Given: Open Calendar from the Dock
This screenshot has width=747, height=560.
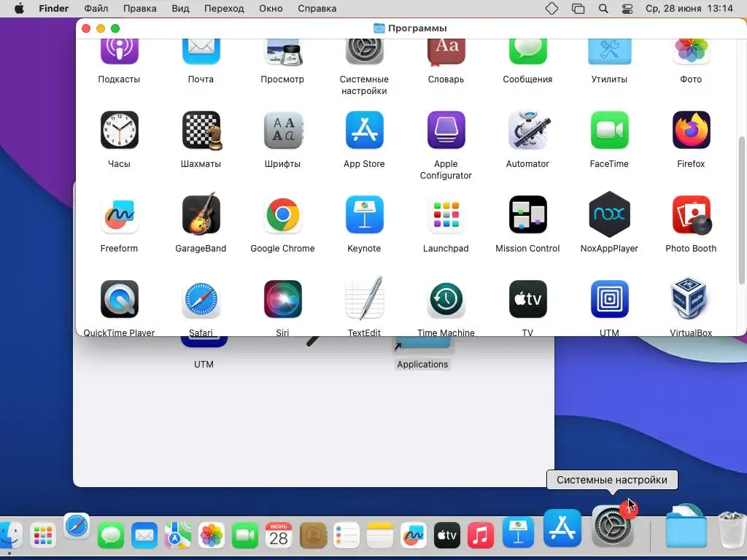Looking at the screenshot, I should (279, 535).
